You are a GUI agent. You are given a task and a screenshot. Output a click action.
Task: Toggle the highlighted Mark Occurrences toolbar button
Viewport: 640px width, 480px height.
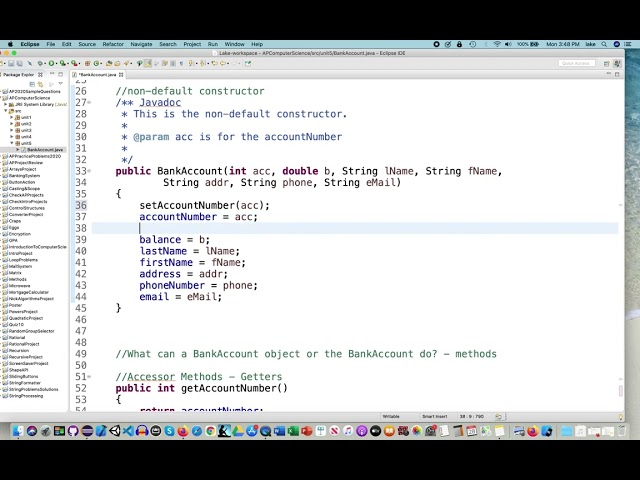pyautogui.click(x=148, y=63)
